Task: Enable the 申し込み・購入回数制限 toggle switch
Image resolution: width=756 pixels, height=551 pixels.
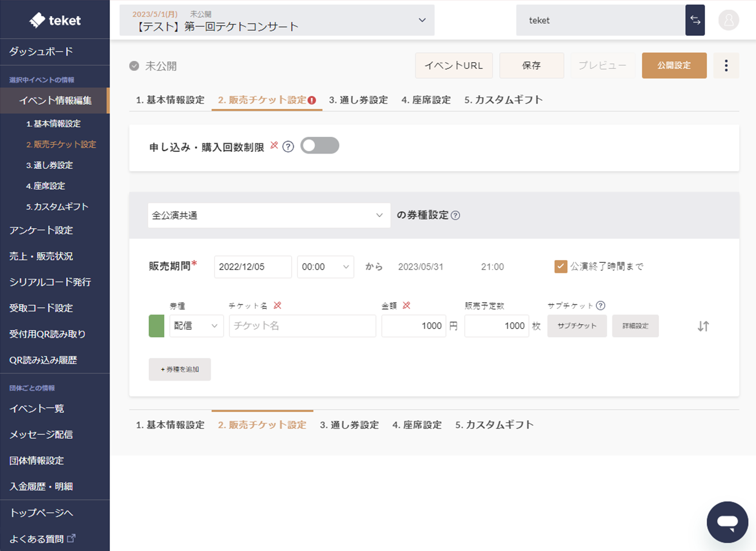Action: 320,146
